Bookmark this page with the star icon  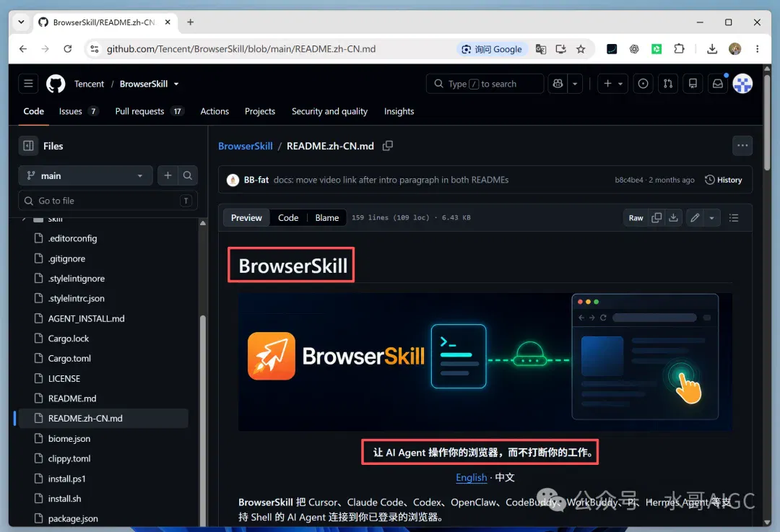[x=581, y=49]
